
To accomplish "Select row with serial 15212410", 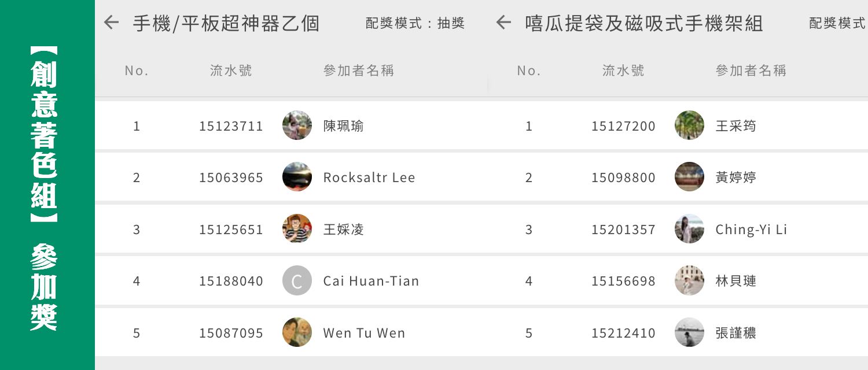I will [623, 333].
